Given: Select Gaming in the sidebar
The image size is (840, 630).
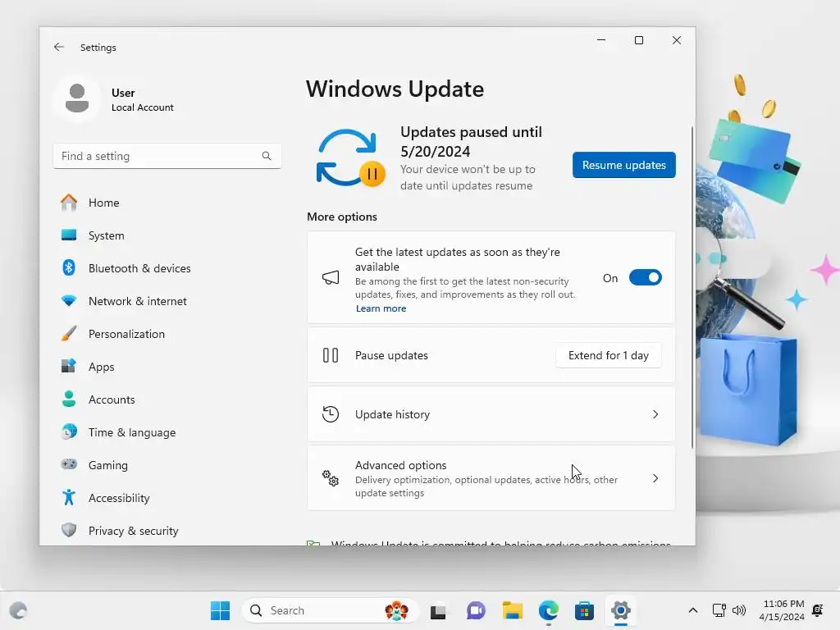Looking at the screenshot, I should coord(166,464).
